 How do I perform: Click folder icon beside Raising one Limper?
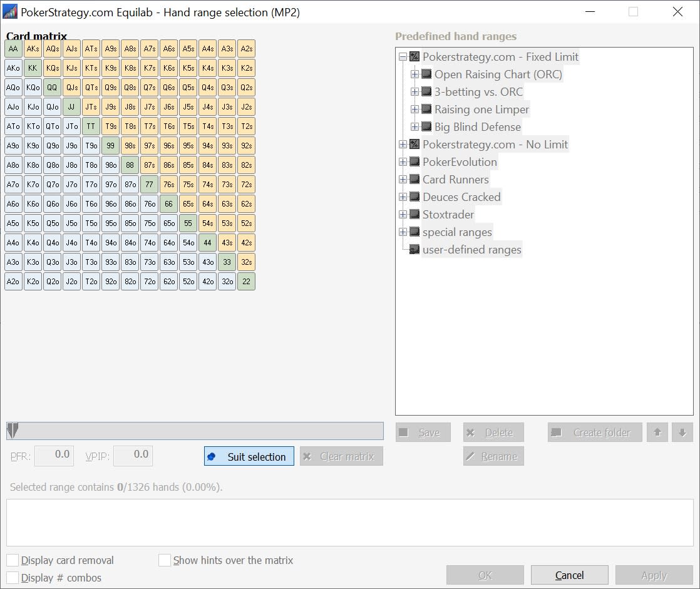tap(426, 109)
